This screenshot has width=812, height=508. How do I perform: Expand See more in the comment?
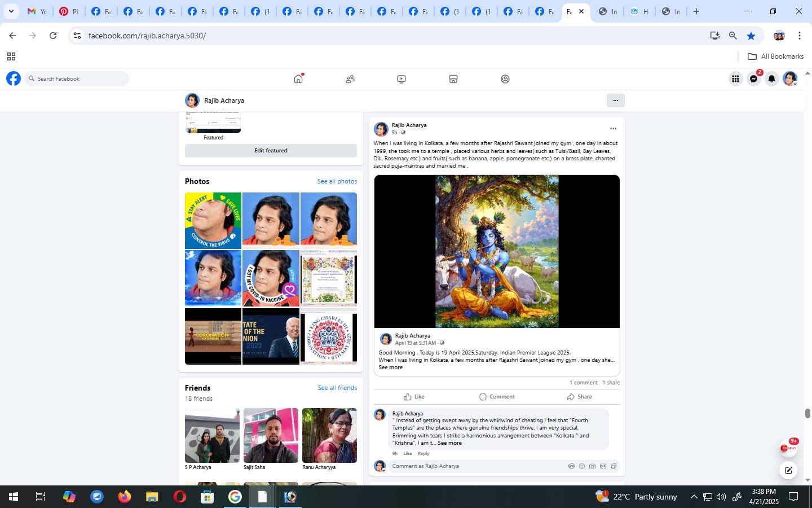coord(449,443)
